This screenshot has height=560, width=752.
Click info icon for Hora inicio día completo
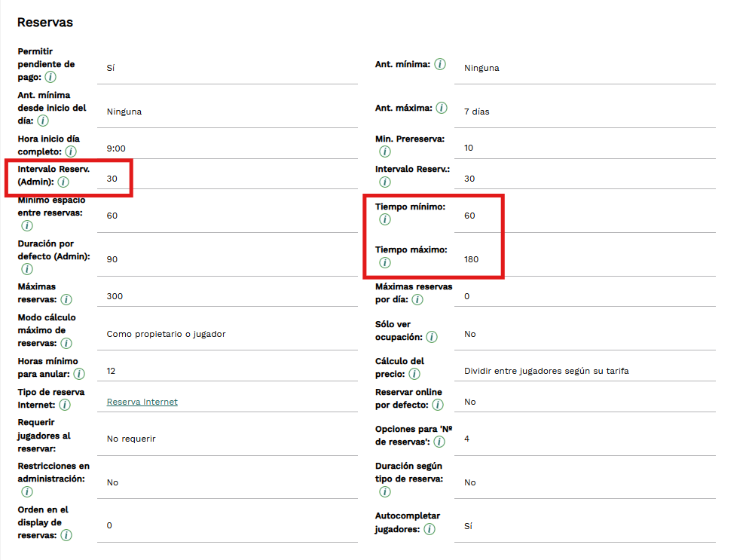[x=72, y=152]
